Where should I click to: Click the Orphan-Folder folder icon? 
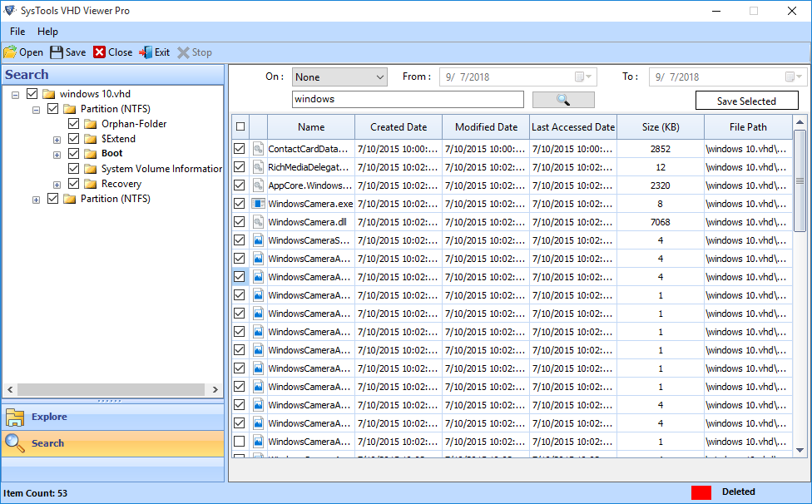pos(91,124)
